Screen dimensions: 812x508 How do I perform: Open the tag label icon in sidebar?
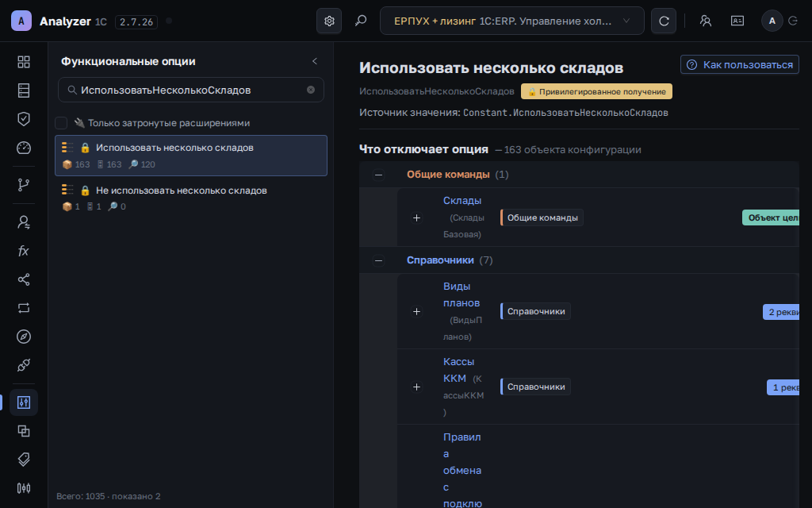[24, 460]
